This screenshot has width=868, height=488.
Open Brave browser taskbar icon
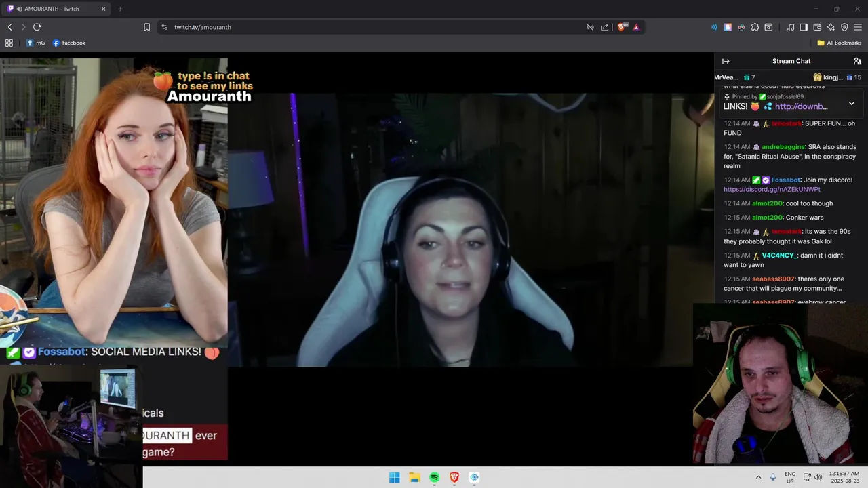pyautogui.click(x=454, y=477)
